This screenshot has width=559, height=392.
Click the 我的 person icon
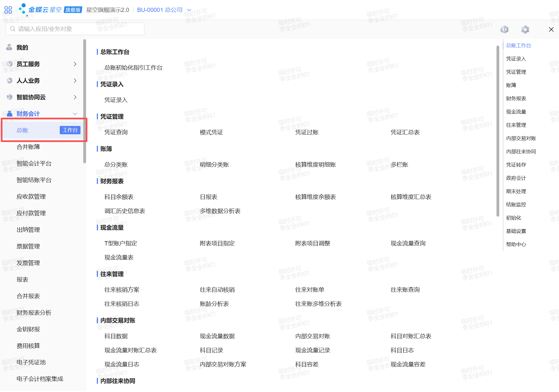[9, 47]
